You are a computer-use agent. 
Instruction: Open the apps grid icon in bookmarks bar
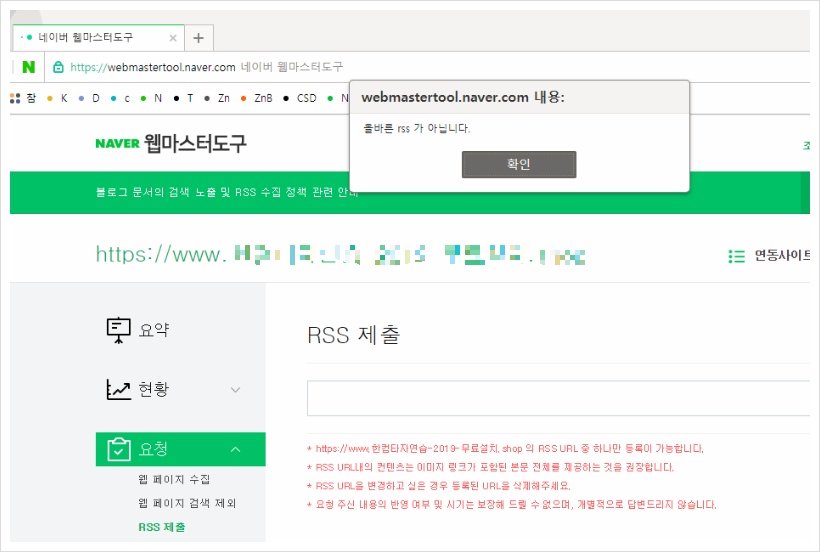(x=15, y=98)
